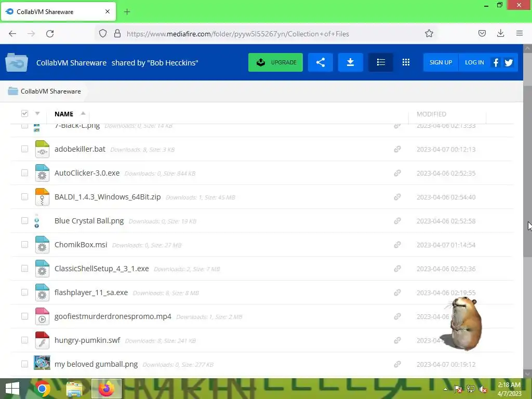Check the ChomikBox.msi checkbox
The image size is (532, 399).
24,245
